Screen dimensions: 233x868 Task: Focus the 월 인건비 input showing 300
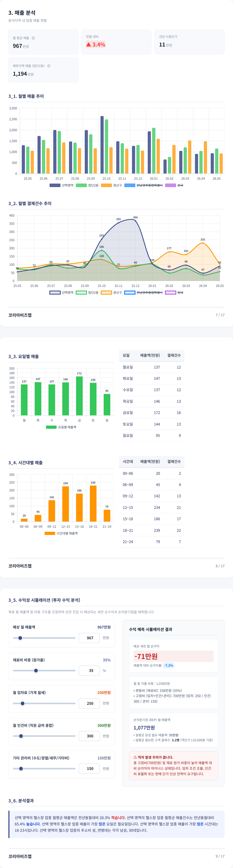coord(89,736)
